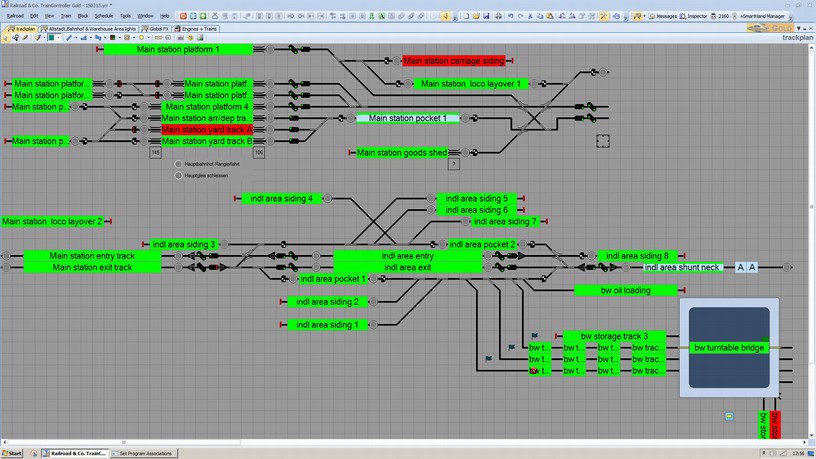
Task: Click the Save floppy disk icon
Action: click(x=486, y=16)
